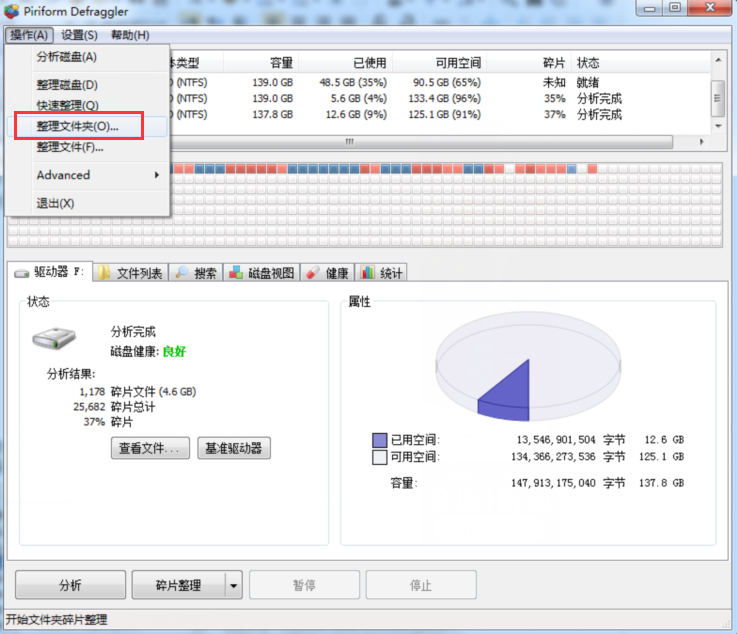Click the 25,682 碎片总计 text
Viewport: 737px width, 634px height.
(114, 407)
